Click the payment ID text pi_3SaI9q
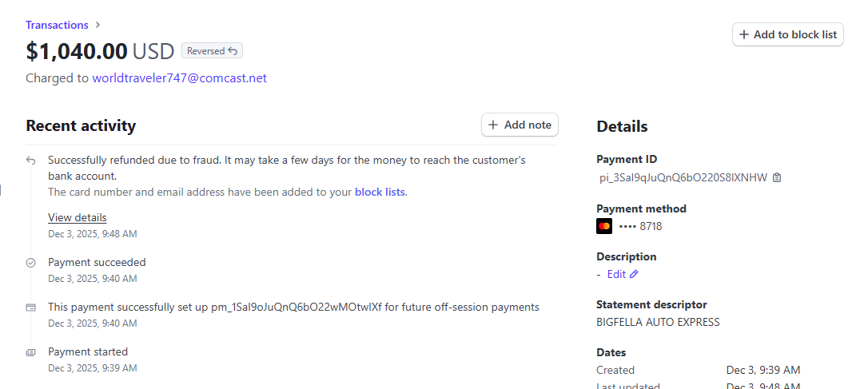Screen dimensions: 868x389 pos(683,177)
